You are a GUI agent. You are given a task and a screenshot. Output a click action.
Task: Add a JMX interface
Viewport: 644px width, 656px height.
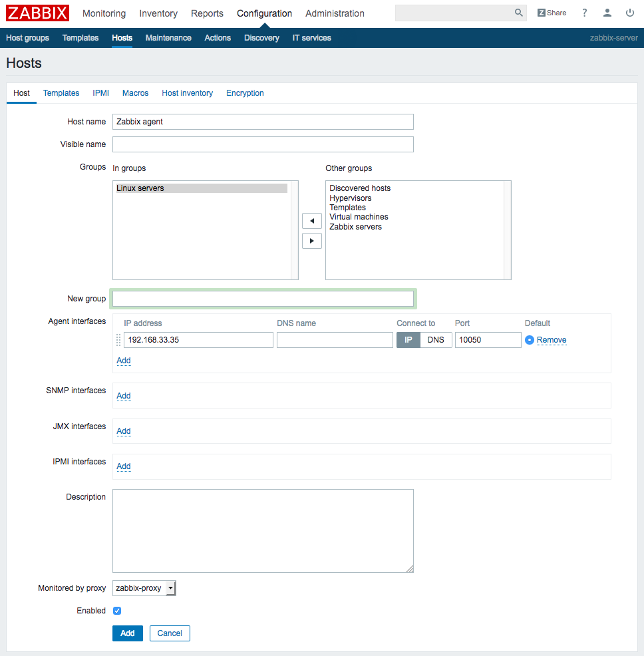124,431
